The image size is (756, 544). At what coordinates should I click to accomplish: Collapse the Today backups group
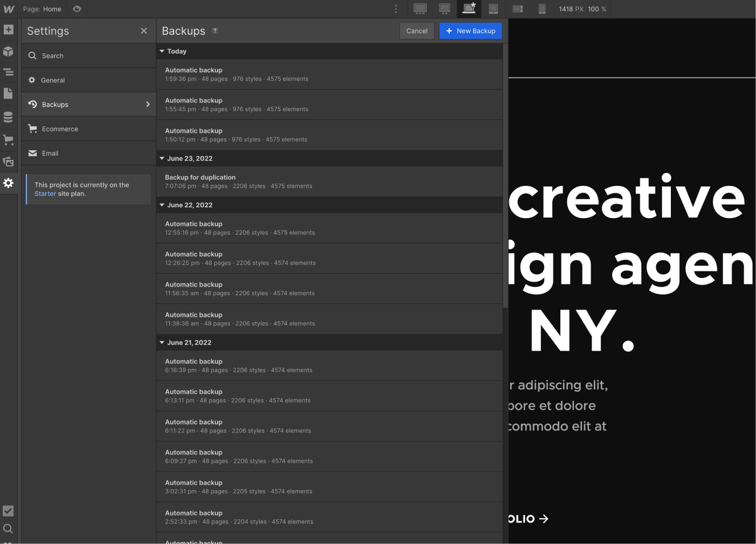pyautogui.click(x=162, y=51)
